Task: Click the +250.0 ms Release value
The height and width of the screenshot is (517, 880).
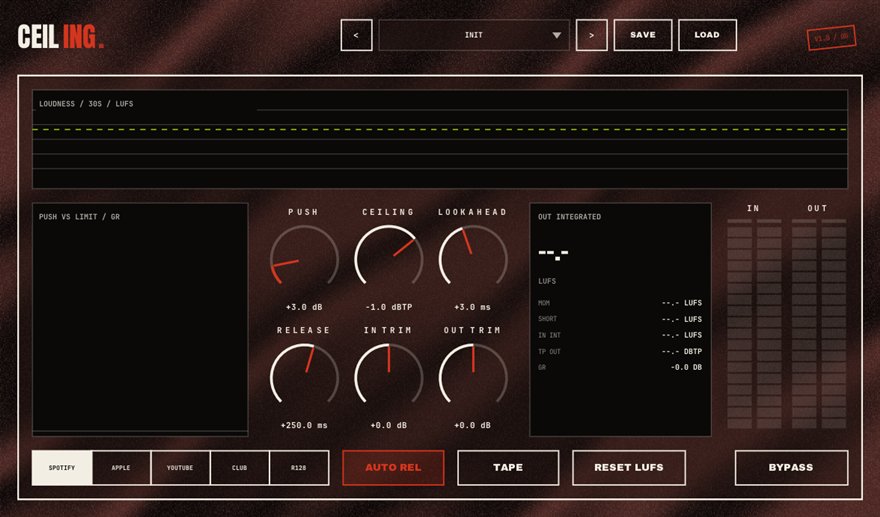Action: coord(304,426)
